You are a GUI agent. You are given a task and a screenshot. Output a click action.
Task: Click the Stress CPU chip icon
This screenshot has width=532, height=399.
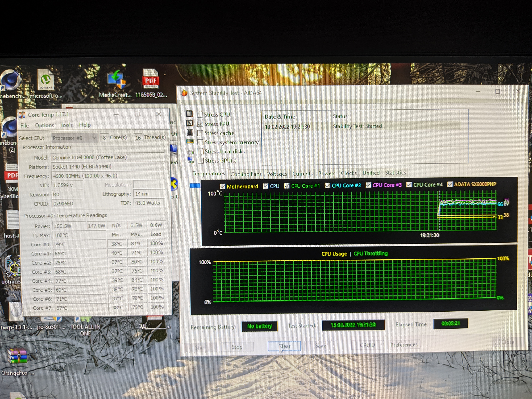tap(189, 114)
